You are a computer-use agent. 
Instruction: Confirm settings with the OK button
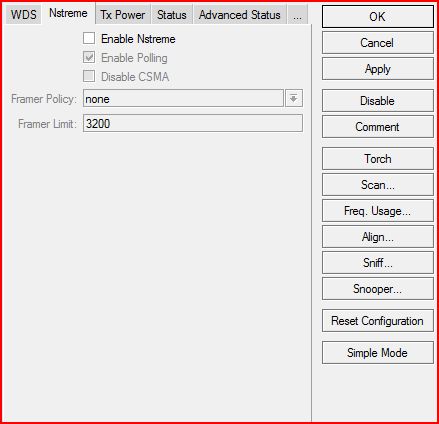tap(378, 17)
